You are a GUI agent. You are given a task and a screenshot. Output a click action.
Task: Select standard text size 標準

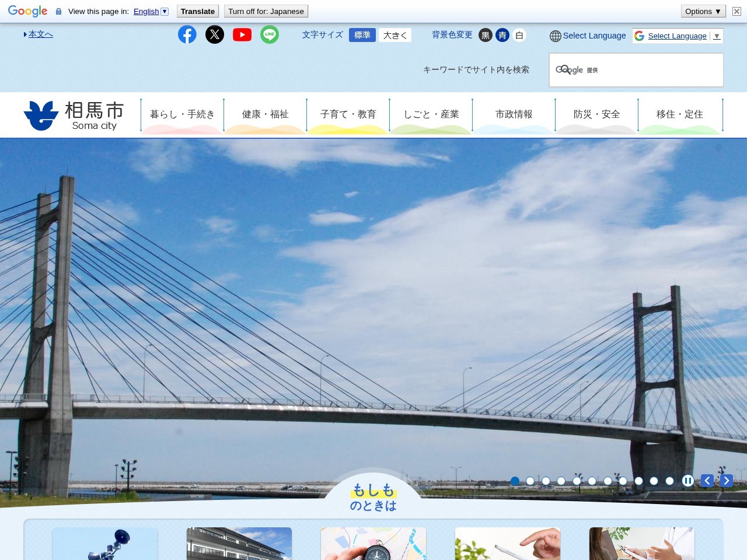click(362, 35)
